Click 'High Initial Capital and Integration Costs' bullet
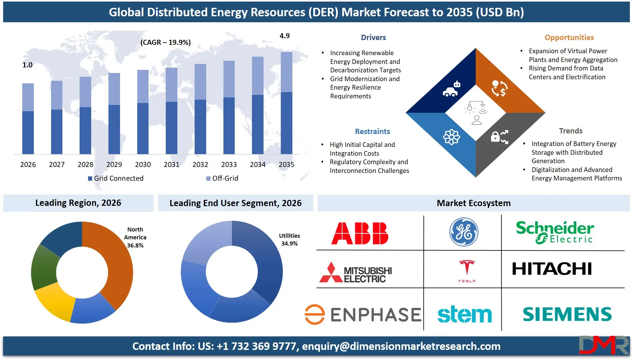The width and height of the screenshot is (633, 364). pos(362,149)
